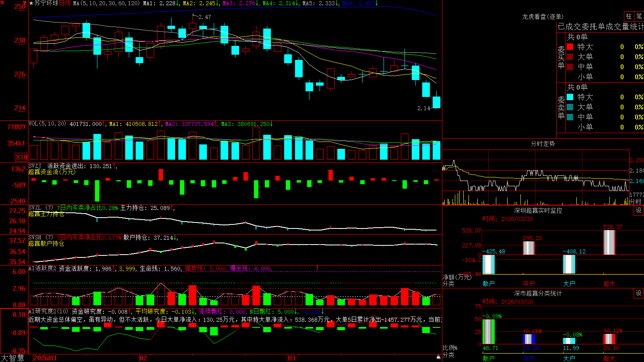The height and width of the screenshot is (362, 644).
Task: Click the cyan 大户 11.99 bar in 分类统计
Action: pyautogui.click(x=569, y=341)
